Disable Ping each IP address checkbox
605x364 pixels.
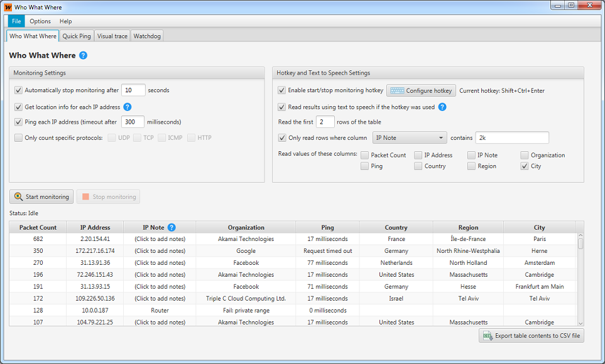point(18,122)
